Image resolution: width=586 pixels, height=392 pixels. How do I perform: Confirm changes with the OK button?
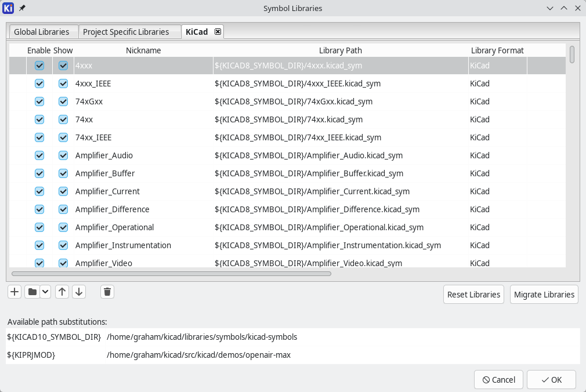[x=551, y=380]
